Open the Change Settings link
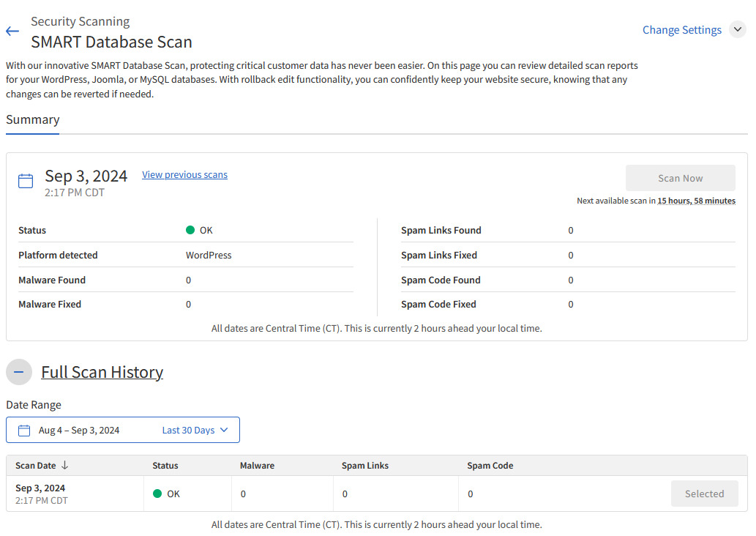The image size is (756, 536). 681,30
